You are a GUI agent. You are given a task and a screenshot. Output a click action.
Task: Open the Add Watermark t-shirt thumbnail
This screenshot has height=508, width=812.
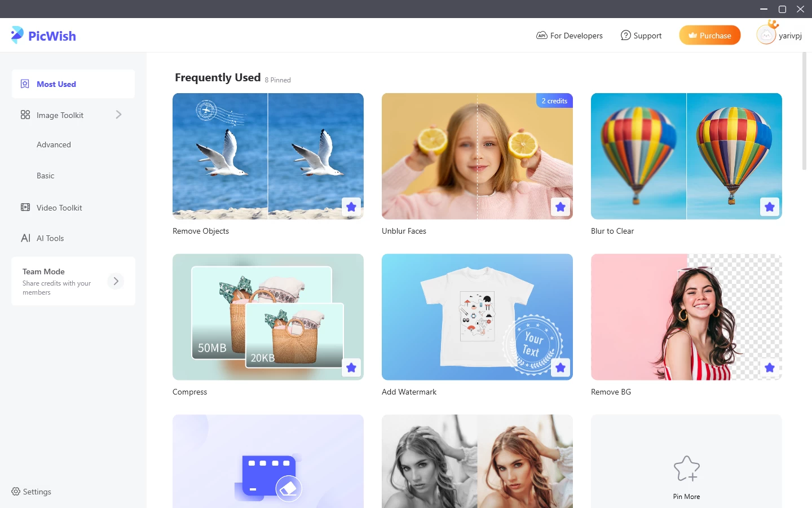click(477, 317)
